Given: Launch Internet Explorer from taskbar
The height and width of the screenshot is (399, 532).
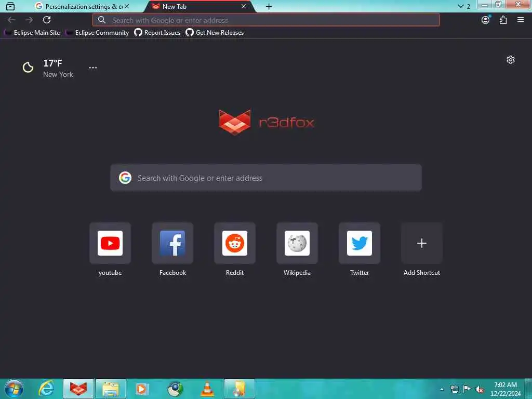Looking at the screenshot, I should point(46,389).
